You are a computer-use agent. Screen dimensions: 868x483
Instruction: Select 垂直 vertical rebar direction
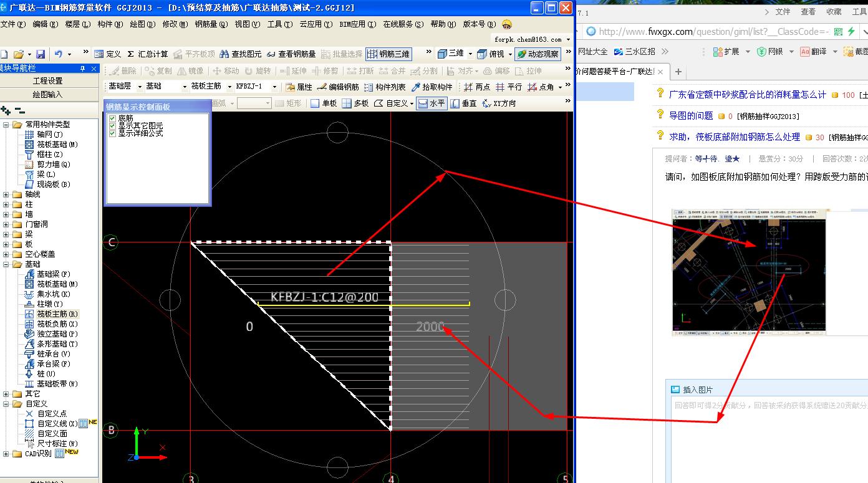[x=464, y=103]
